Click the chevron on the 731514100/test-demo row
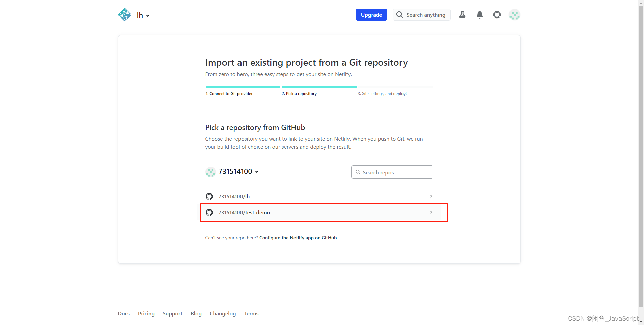The height and width of the screenshot is (325, 644). [431, 212]
